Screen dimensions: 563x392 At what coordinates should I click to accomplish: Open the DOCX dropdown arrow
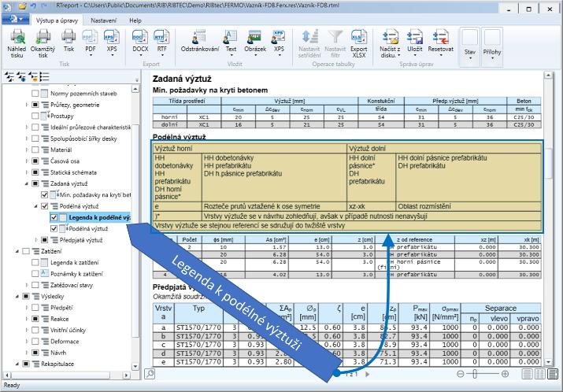point(140,55)
